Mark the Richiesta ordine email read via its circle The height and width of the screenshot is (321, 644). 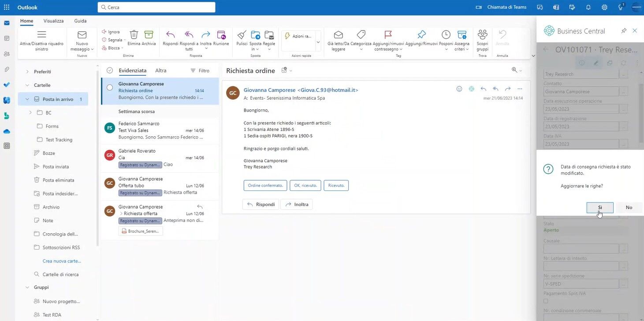pos(109,87)
